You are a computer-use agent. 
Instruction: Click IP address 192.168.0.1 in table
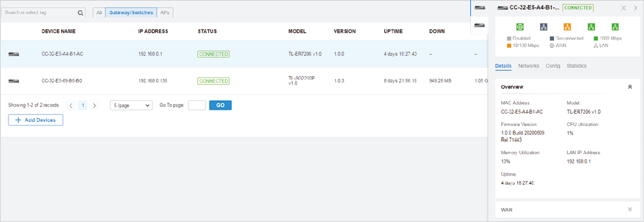pyautogui.click(x=150, y=54)
